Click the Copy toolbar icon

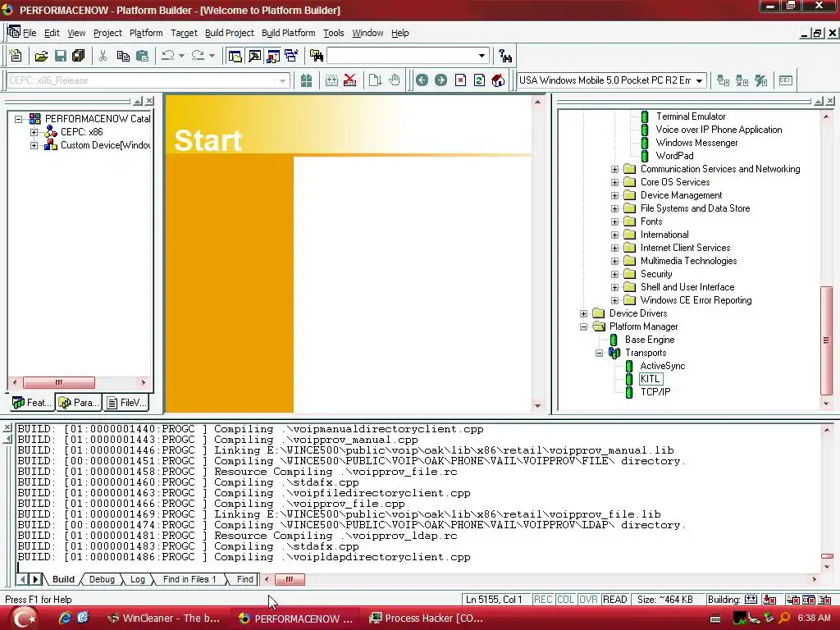pos(123,56)
